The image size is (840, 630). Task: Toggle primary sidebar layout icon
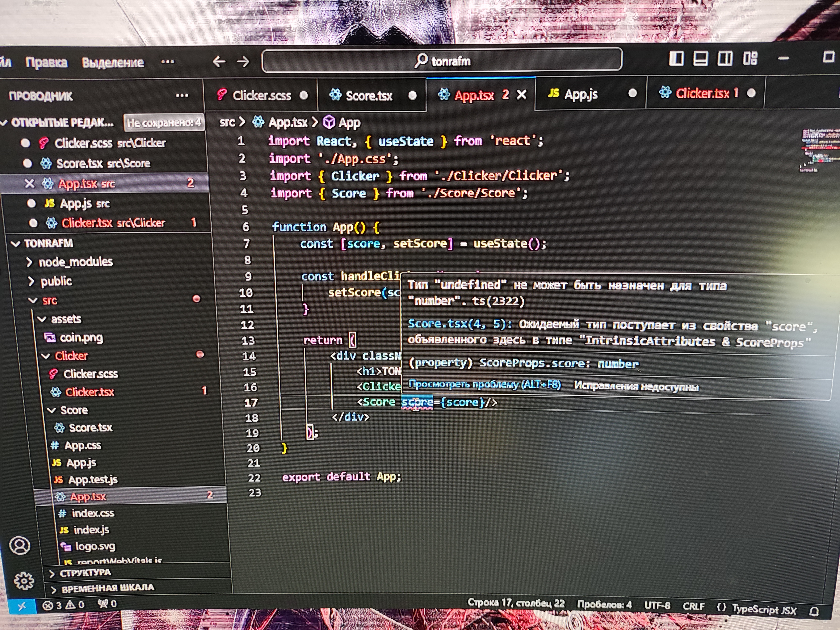tap(676, 59)
